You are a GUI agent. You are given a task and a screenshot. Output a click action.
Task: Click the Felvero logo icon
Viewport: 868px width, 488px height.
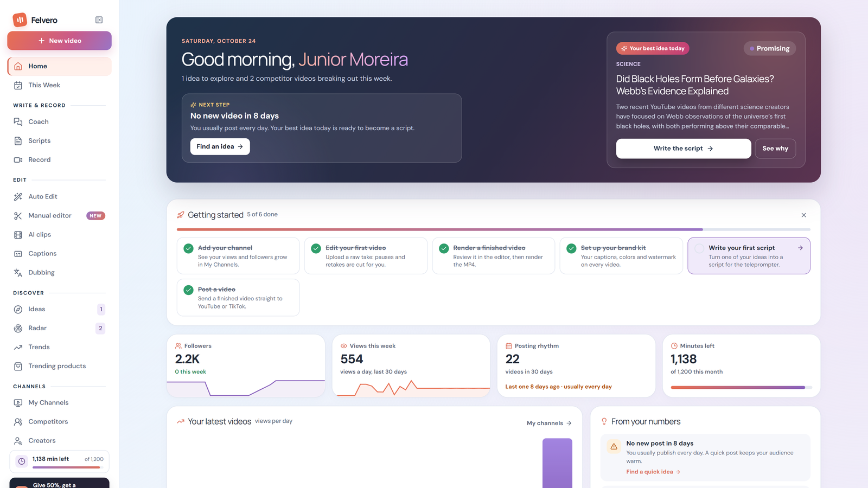point(20,20)
